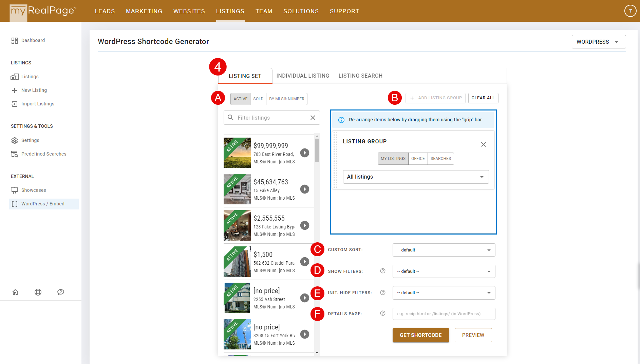Screen dimensions: 640x364
Task: Click the Details Page input field
Action: click(444, 314)
